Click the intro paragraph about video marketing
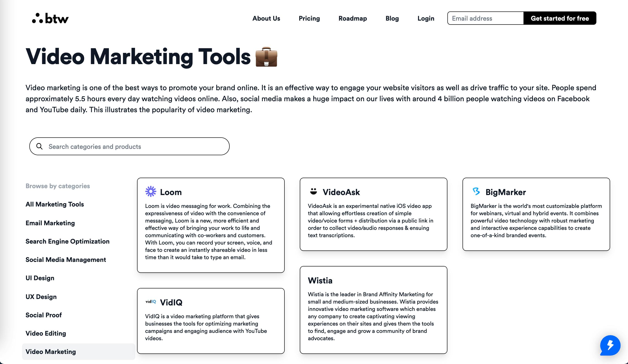Image resolution: width=628 pixels, height=364 pixels. coord(311,99)
